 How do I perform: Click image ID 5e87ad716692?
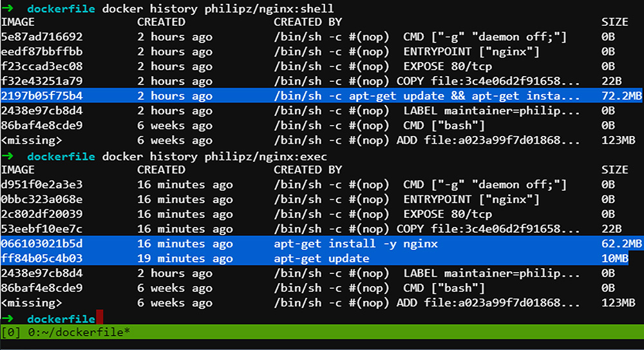pos(42,37)
